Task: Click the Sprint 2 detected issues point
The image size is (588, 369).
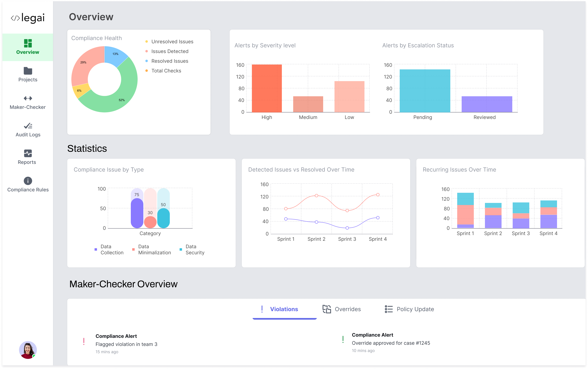Action: click(316, 195)
